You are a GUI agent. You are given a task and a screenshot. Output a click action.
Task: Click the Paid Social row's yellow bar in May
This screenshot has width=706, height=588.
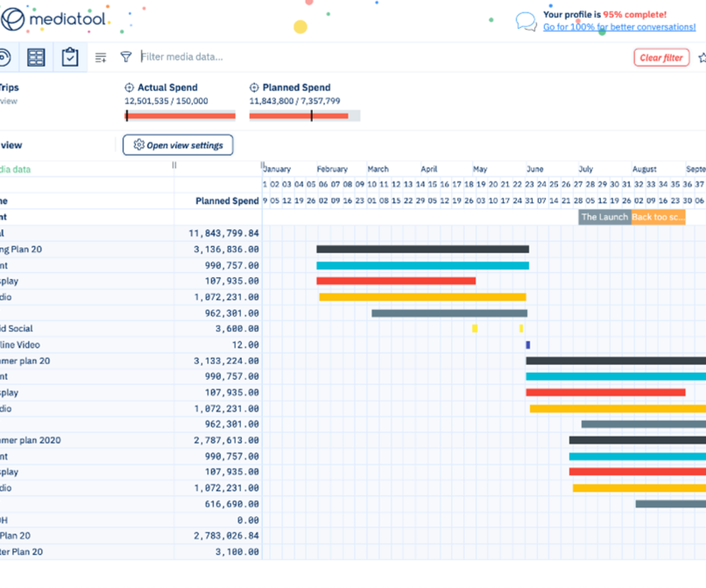475,329
